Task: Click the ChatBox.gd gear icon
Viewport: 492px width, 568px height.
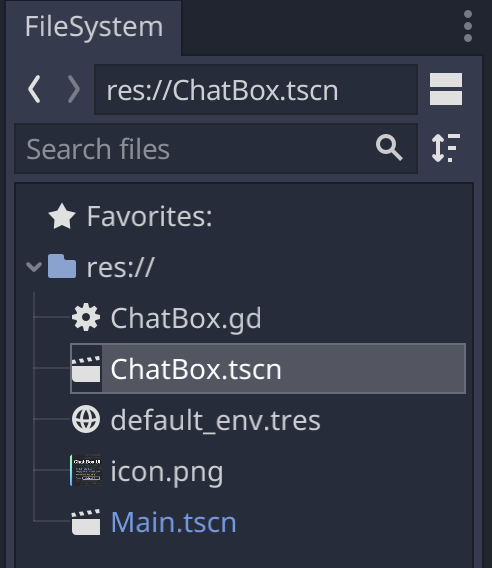Action: tap(86, 318)
